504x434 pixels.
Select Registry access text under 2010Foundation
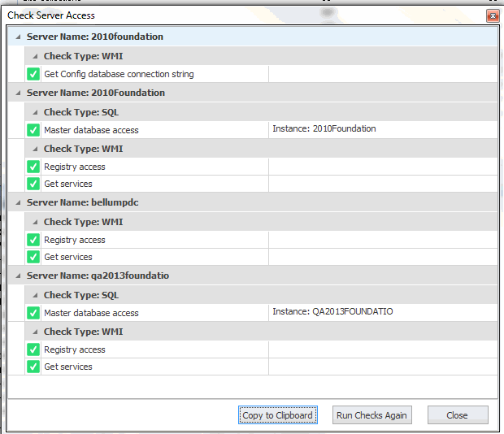(75, 167)
